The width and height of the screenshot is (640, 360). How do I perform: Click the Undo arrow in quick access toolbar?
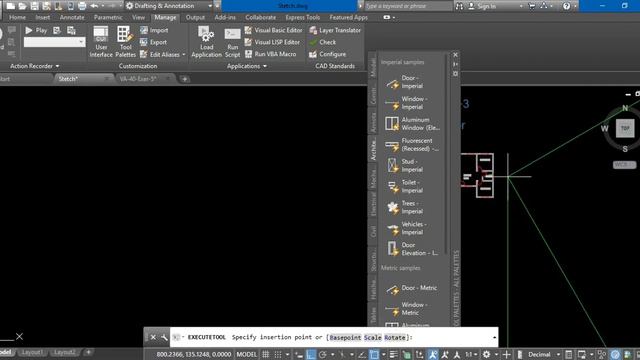pos(94,6)
